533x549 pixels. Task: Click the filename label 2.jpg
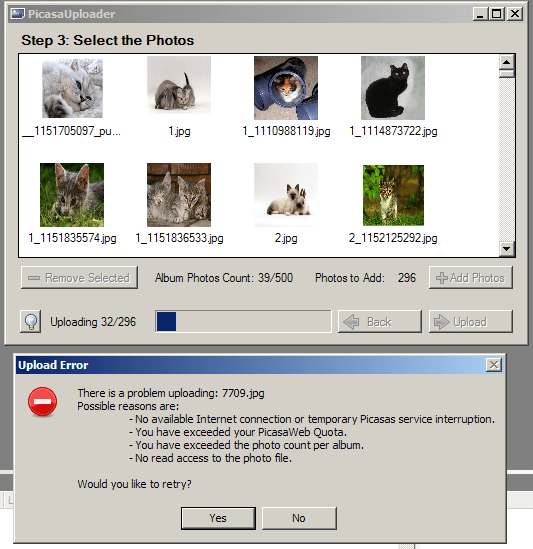click(x=286, y=238)
